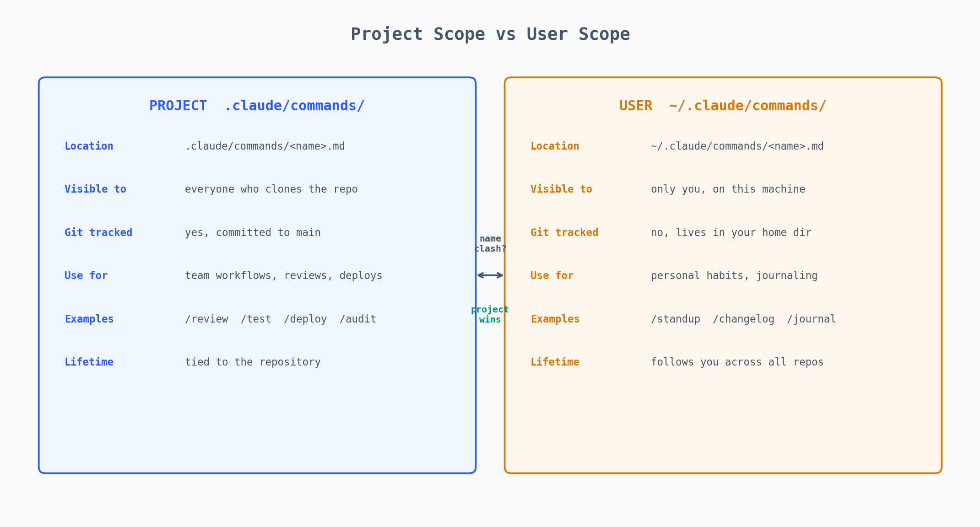Select 'everyone who clones the repo' text
The width and height of the screenshot is (980, 527).
pyautogui.click(x=271, y=189)
